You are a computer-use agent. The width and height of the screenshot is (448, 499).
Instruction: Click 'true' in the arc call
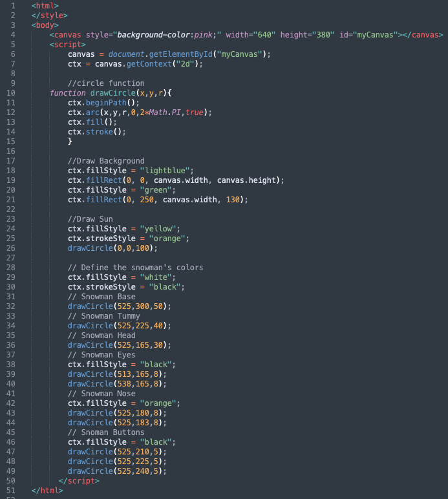tap(195, 112)
